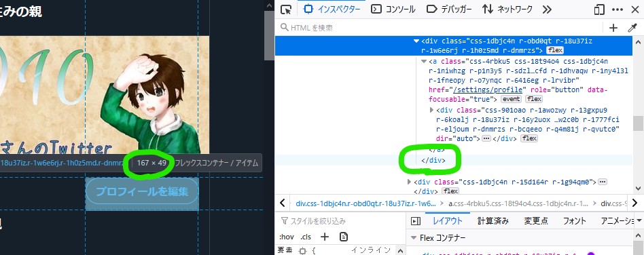
Task: Click プロフィールを編集 button on page
Action: coord(142,191)
